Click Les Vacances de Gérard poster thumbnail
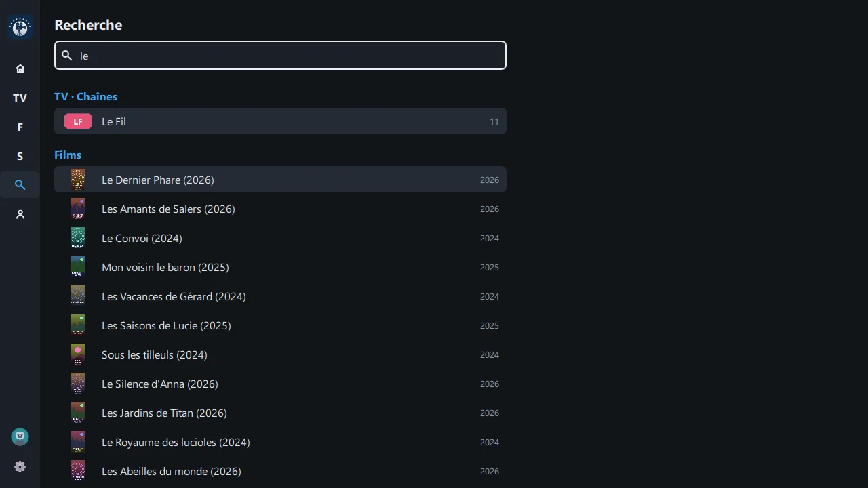This screenshot has height=488, width=868. (x=78, y=296)
